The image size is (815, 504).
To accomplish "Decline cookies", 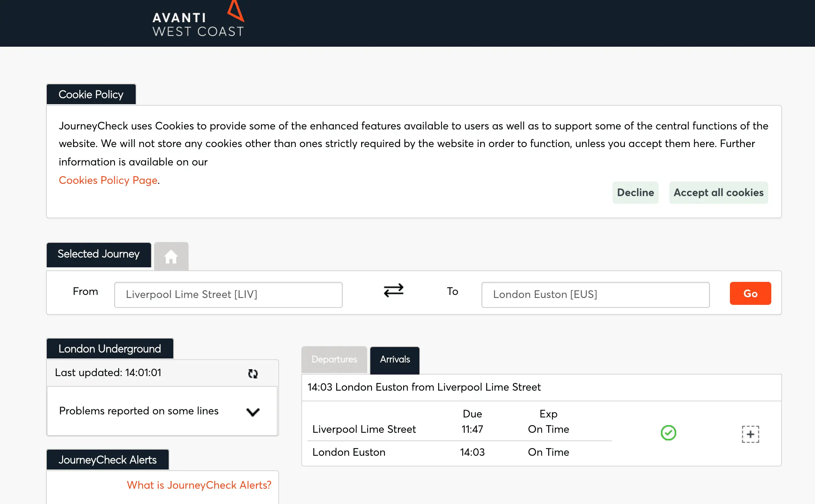I will pyautogui.click(x=635, y=192).
